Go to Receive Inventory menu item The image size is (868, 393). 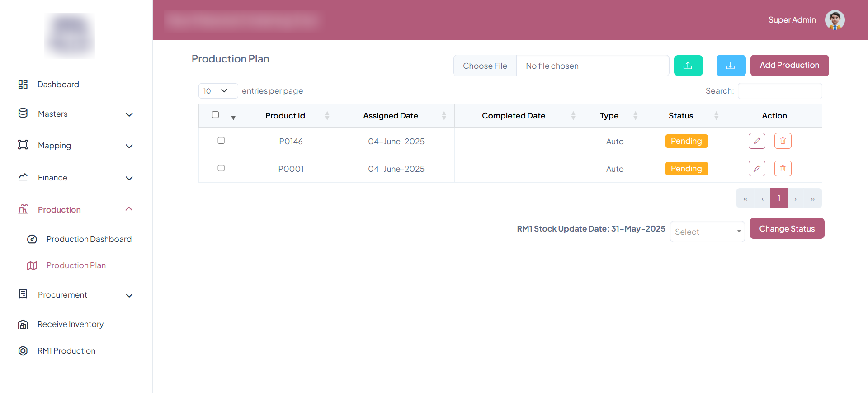tap(71, 324)
